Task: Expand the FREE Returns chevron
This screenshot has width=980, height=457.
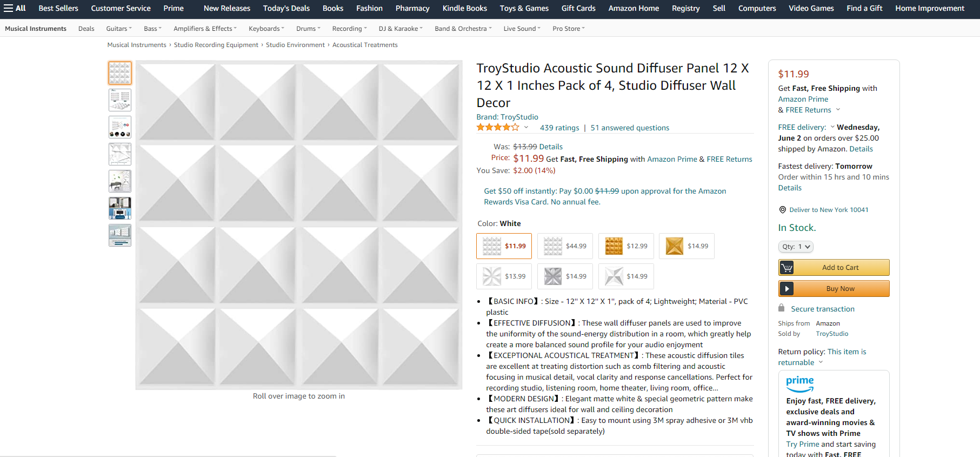Action: pos(838,110)
